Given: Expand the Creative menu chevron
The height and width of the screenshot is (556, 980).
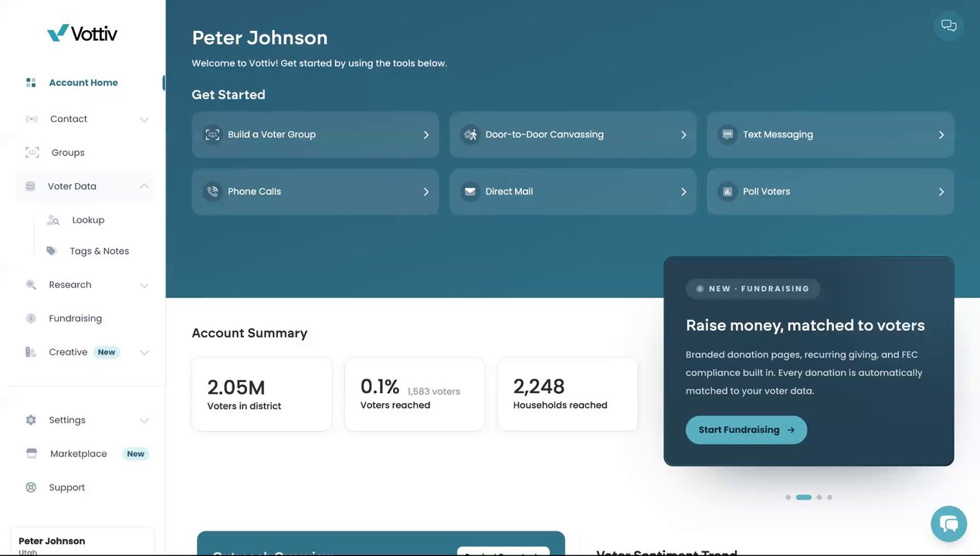Looking at the screenshot, I should point(144,353).
